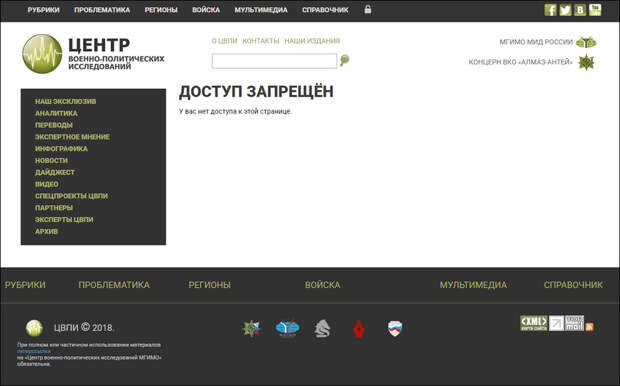Screen dimensions: 620x386
Task: Click the RSS feed icon in footer
Action: click(590, 327)
